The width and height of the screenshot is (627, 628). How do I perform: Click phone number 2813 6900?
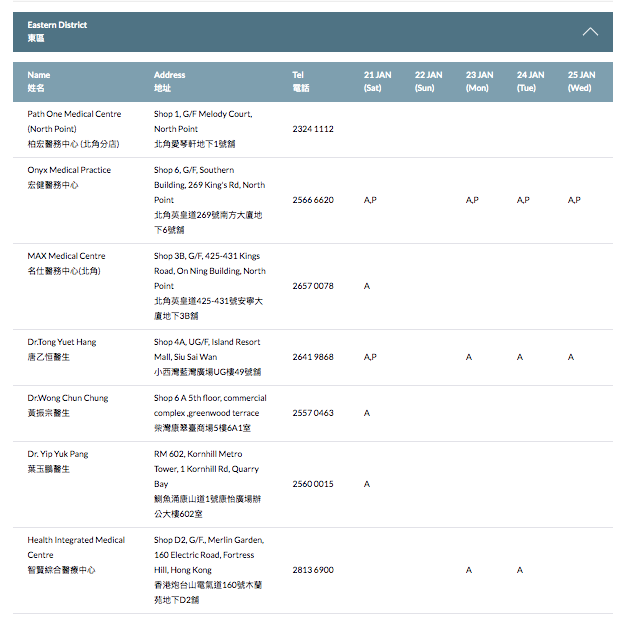[313, 570]
